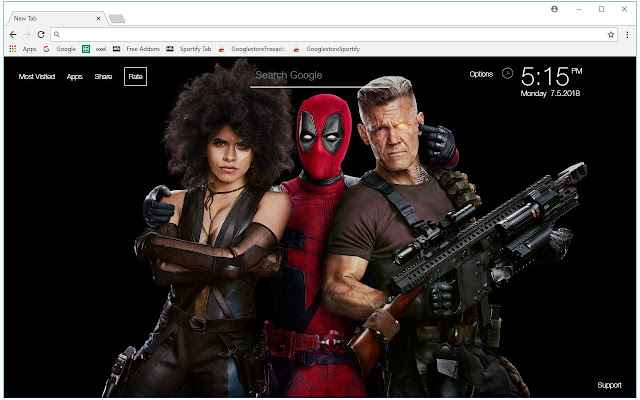The image size is (640, 400).
Task: Open the Apps menu on the new tab page
Action: point(75,76)
